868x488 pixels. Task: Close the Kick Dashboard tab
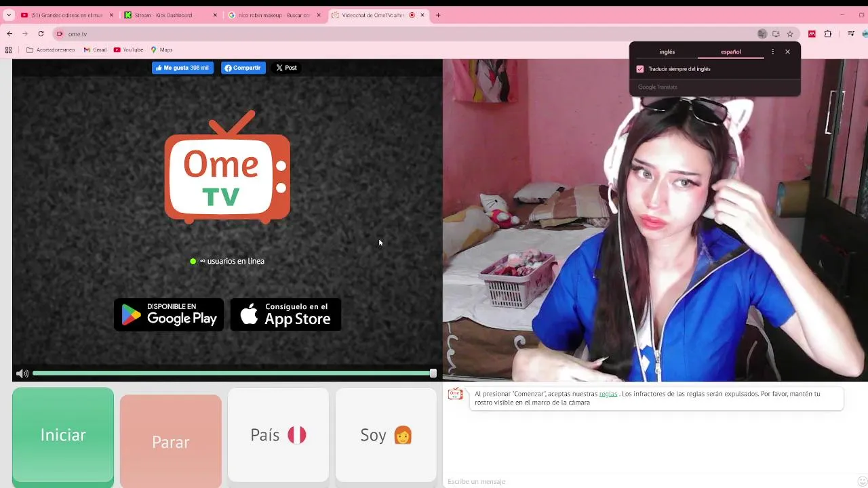216,15
